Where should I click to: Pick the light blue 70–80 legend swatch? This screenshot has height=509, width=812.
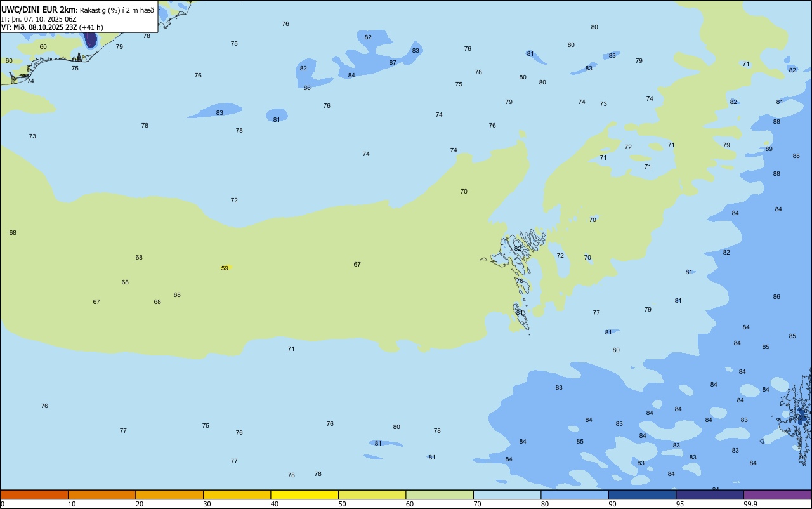507,494
